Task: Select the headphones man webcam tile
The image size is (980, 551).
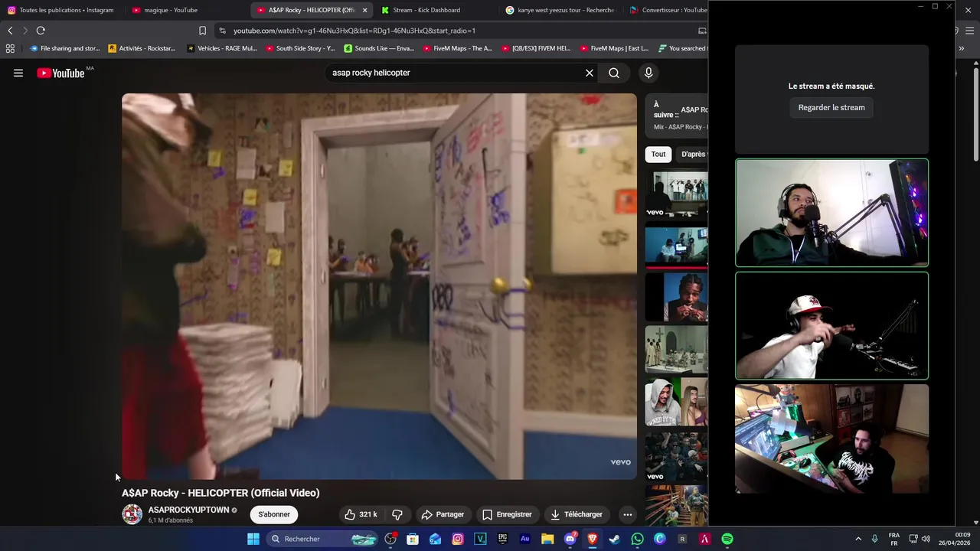Action: tap(831, 213)
